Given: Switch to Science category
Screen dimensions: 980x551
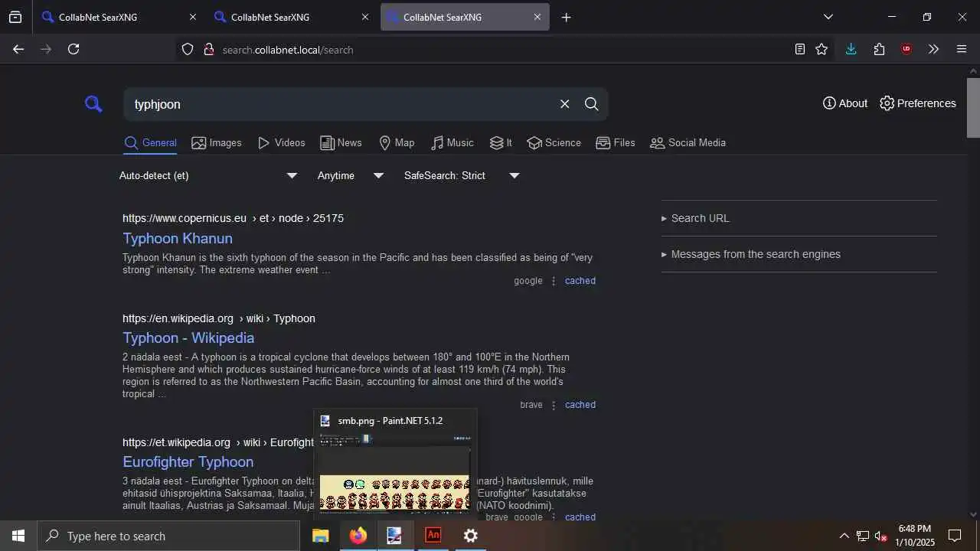Looking at the screenshot, I should 554,143.
